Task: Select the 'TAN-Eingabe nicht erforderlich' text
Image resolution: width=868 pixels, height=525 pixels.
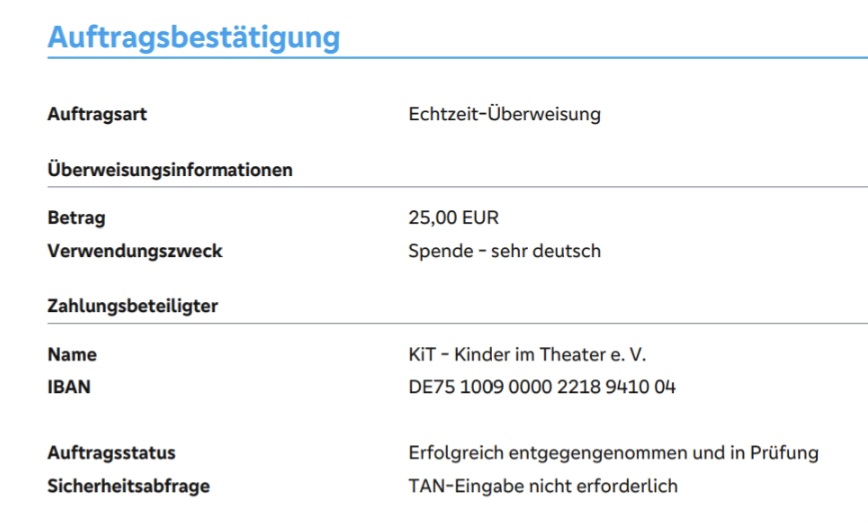Action: 543,486
